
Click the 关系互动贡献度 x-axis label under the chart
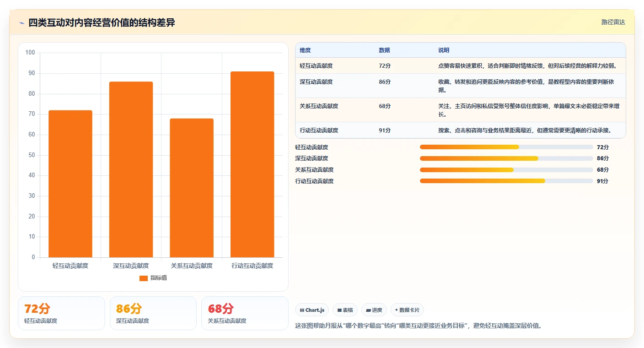click(x=192, y=266)
